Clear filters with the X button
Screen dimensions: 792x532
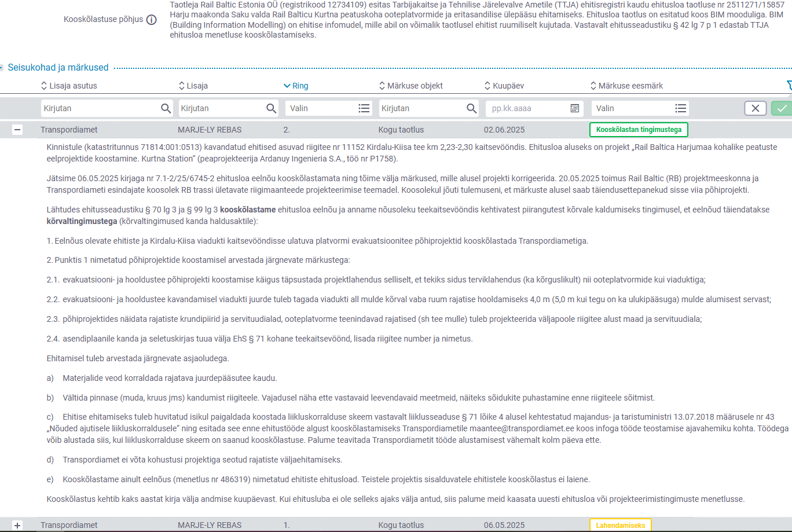(x=756, y=108)
